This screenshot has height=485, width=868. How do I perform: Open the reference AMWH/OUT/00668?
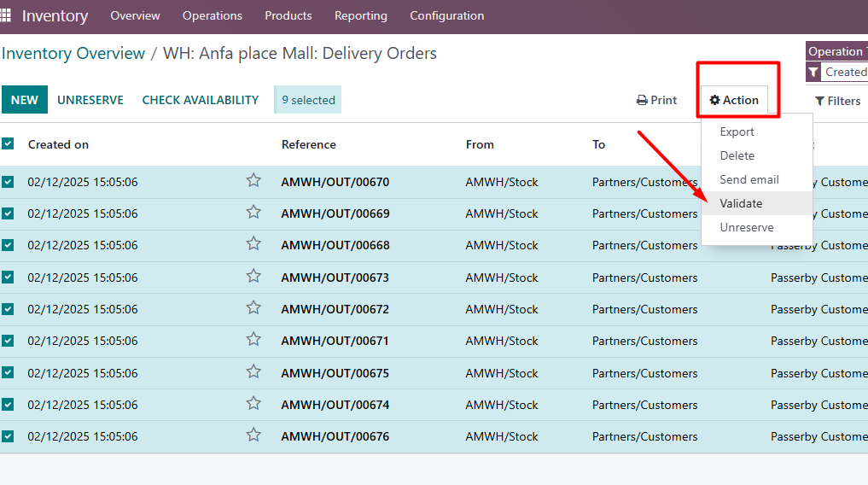tap(335, 245)
